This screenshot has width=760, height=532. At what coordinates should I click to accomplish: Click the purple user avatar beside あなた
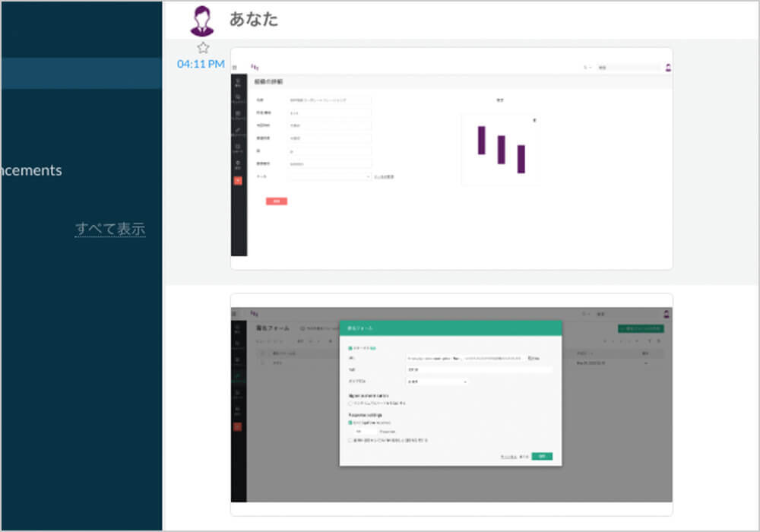pyautogui.click(x=204, y=19)
